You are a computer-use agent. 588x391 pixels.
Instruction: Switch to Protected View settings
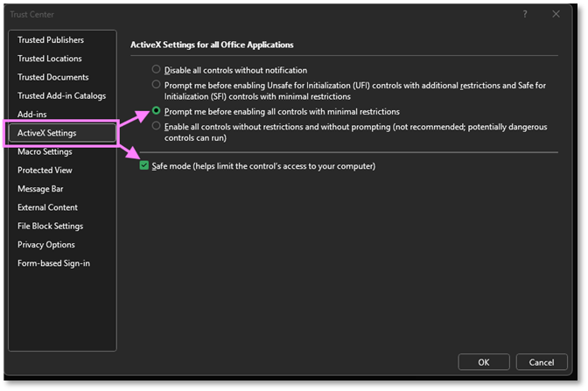coord(45,171)
